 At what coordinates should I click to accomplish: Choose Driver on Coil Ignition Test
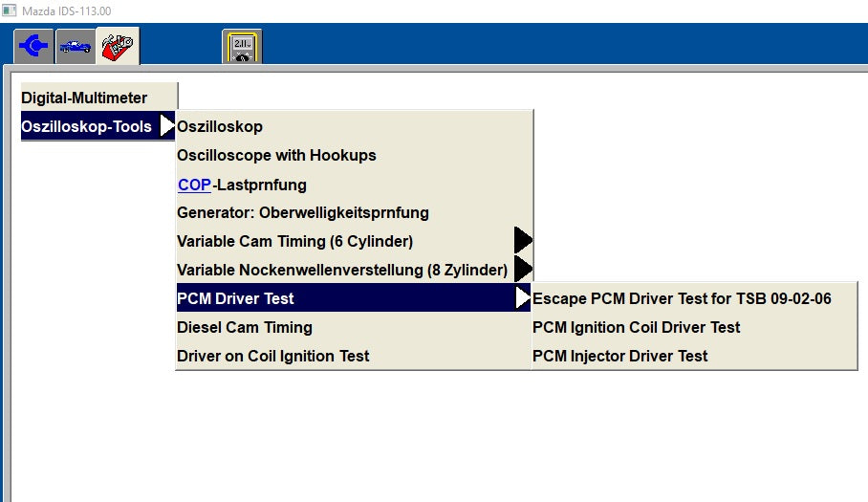coord(273,356)
